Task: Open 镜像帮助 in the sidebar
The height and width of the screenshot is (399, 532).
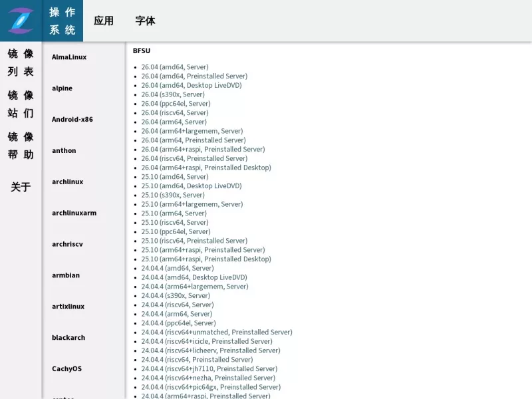Action: (x=21, y=146)
